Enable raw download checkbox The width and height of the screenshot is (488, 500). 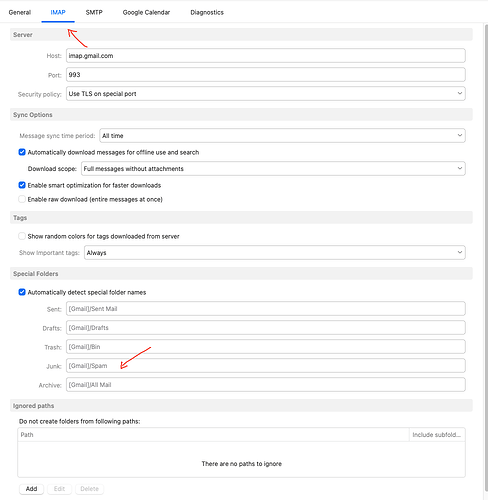[x=22, y=199]
